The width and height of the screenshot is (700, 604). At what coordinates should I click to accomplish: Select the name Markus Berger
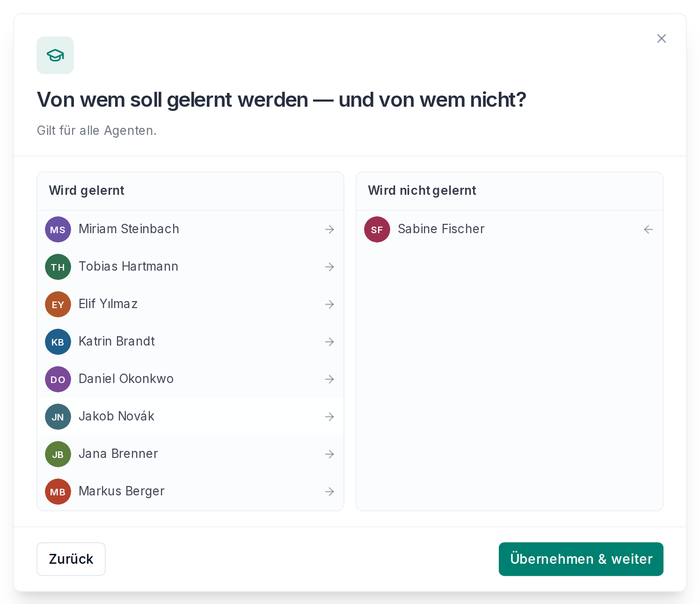coord(122,491)
